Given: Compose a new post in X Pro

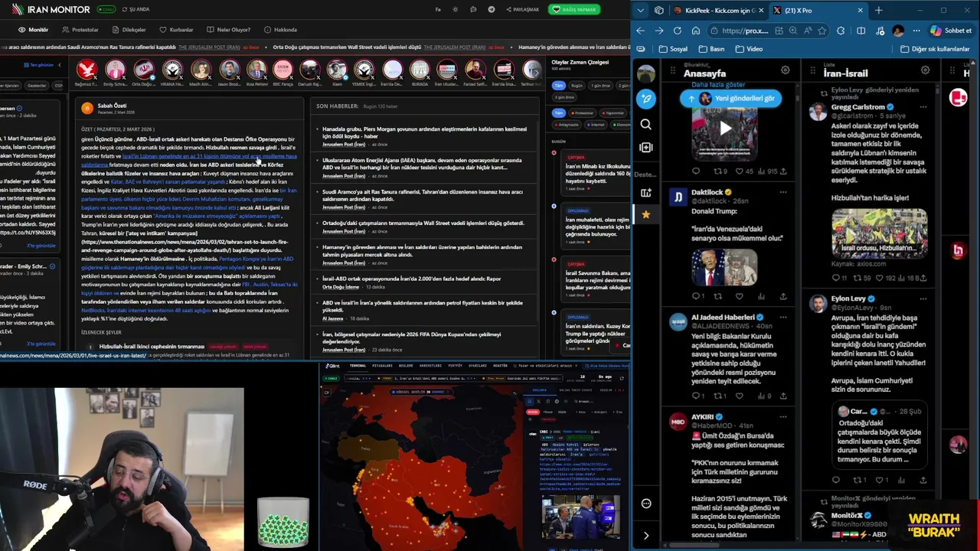Looking at the screenshot, I should coord(646,99).
